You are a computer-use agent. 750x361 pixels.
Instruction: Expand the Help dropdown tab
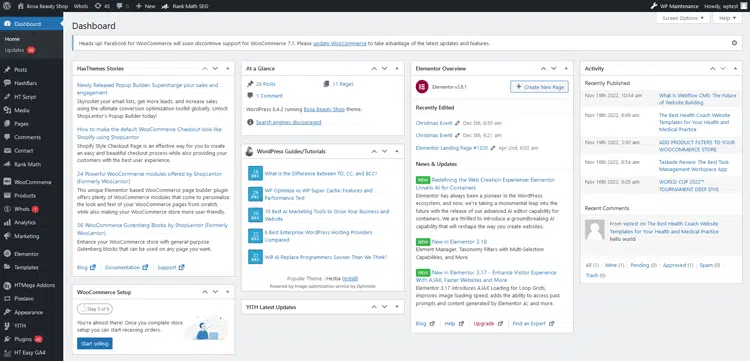pyautogui.click(x=728, y=18)
